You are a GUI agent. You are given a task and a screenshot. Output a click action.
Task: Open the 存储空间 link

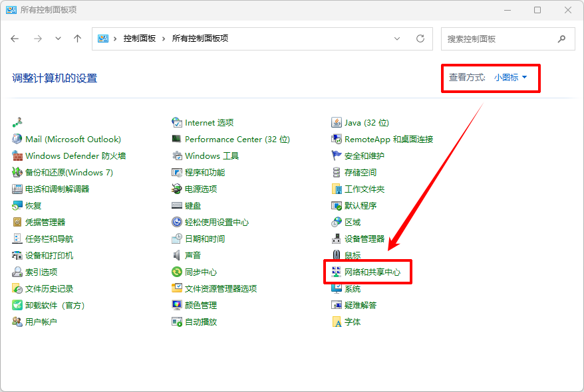tap(361, 172)
